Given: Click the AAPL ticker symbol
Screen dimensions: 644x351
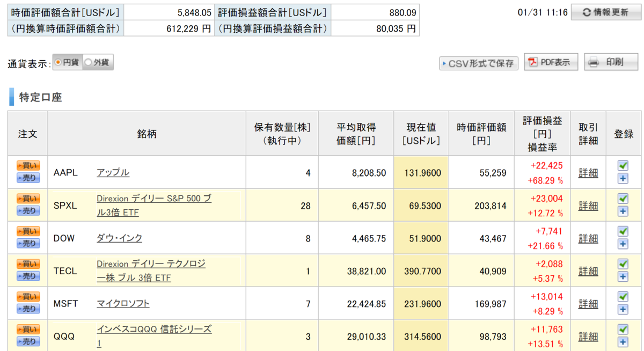Looking at the screenshot, I should coord(65,173).
